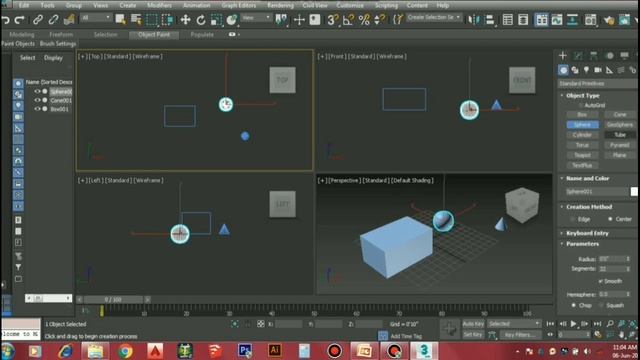This screenshot has width=640, height=360.
Task: Go to start of animation
Action: [550, 324]
